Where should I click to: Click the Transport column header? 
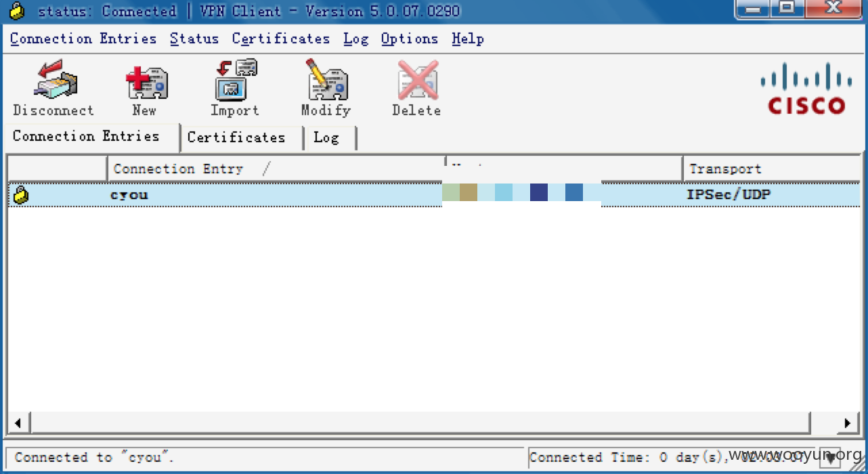click(771, 169)
